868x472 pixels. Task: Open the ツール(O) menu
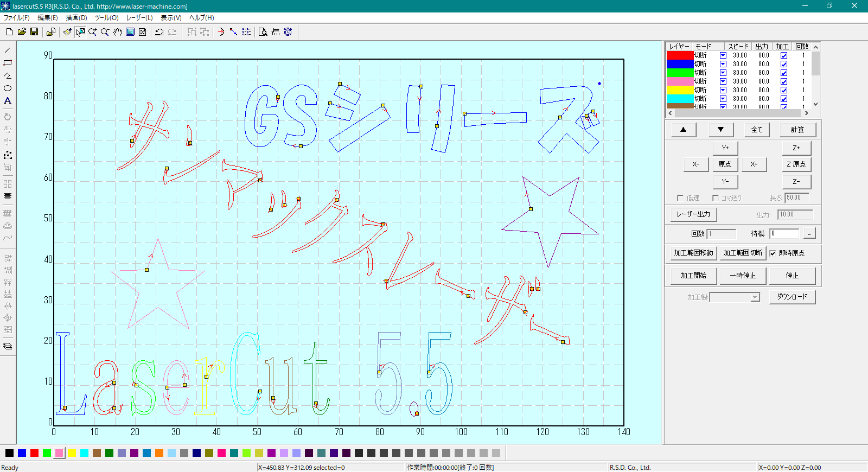(x=107, y=18)
